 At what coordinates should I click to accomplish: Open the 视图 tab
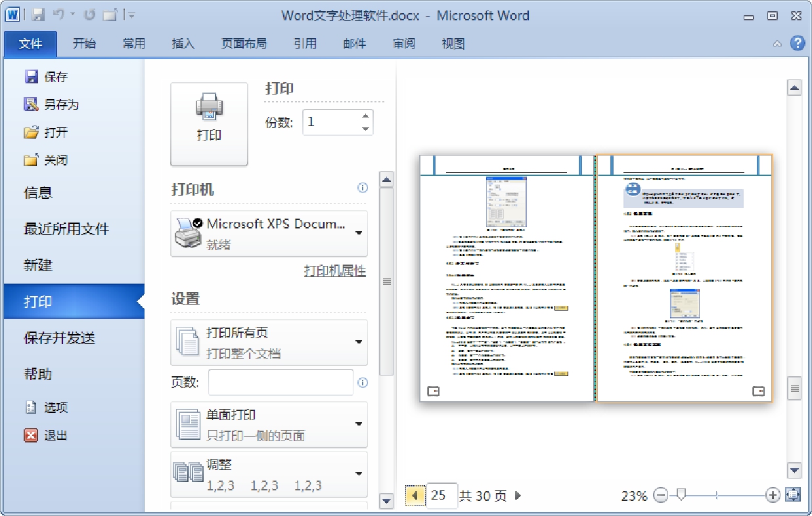click(453, 43)
